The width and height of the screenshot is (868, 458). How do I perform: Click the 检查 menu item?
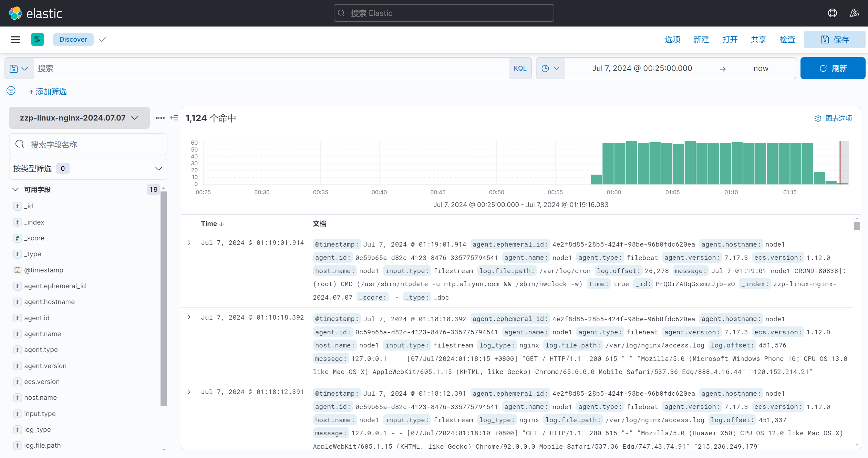(787, 40)
